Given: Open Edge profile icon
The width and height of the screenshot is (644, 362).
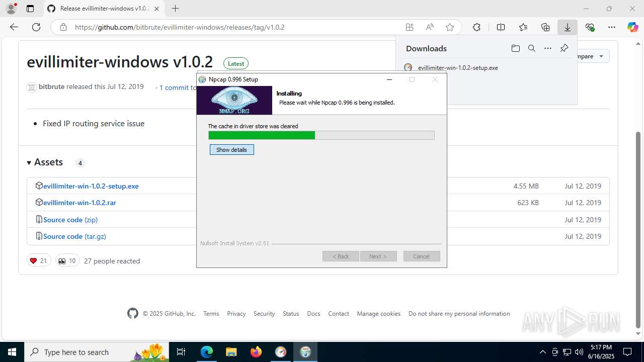Looking at the screenshot, I should tap(11, 9).
